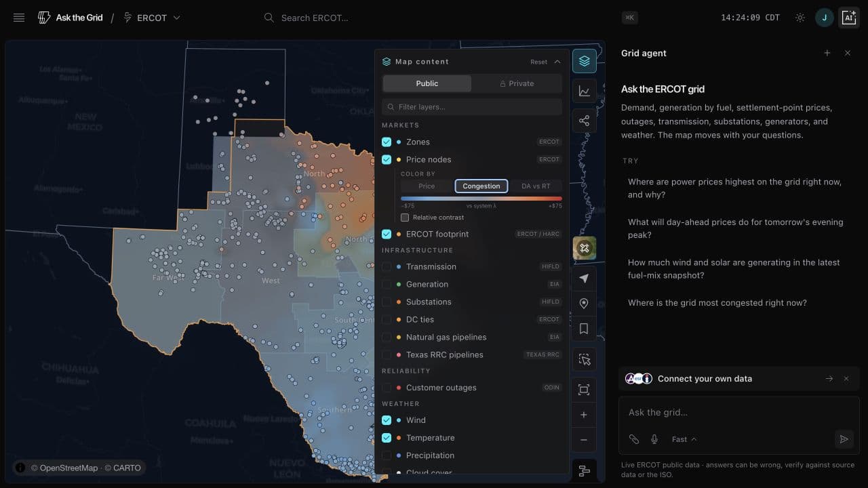Ask where power prices are highest
This screenshot has height=488, width=868.
[738, 188]
